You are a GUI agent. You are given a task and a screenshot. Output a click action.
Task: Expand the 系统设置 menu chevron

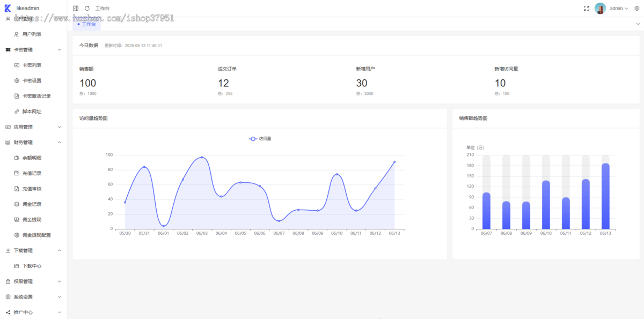pyautogui.click(x=59, y=297)
